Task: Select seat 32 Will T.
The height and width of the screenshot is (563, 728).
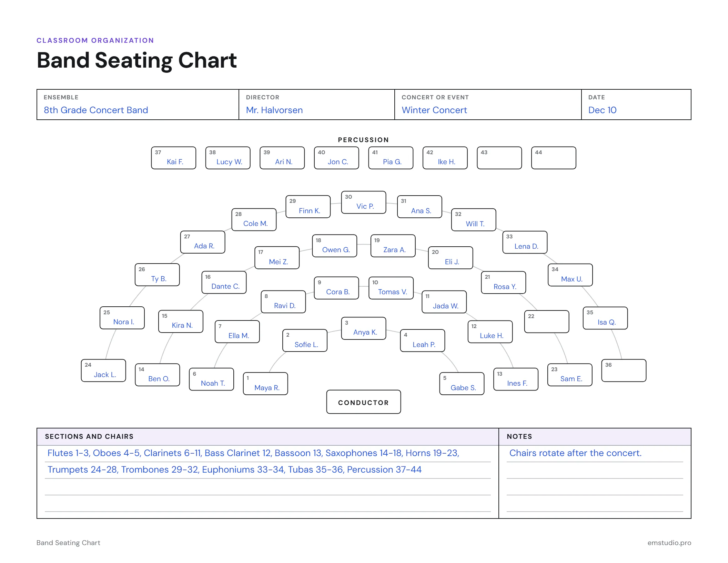Action: [474, 220]
